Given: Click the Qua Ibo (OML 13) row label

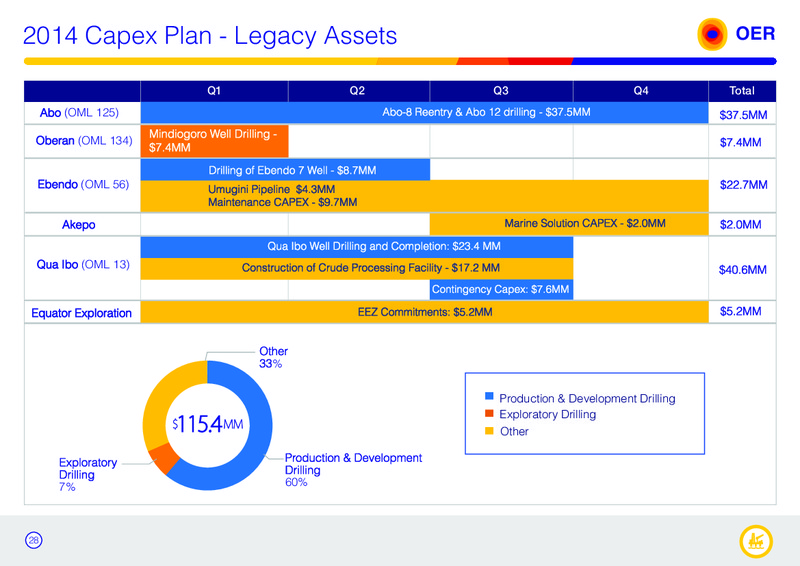Looking at the screenshot, I should point(83,264).
